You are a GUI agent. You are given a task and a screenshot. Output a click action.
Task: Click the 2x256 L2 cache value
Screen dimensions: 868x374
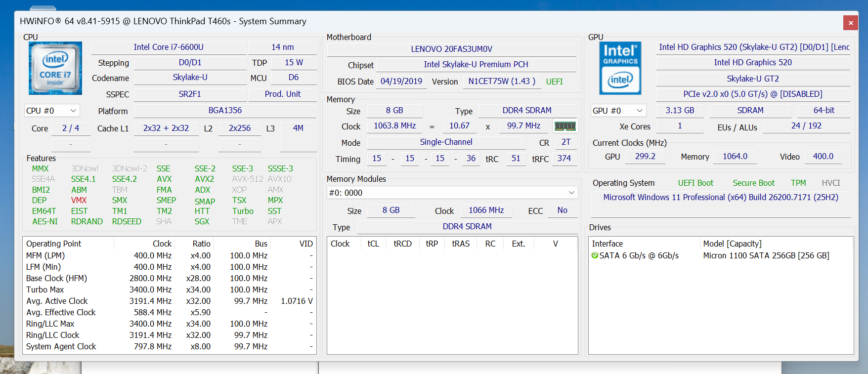[240, 128]
